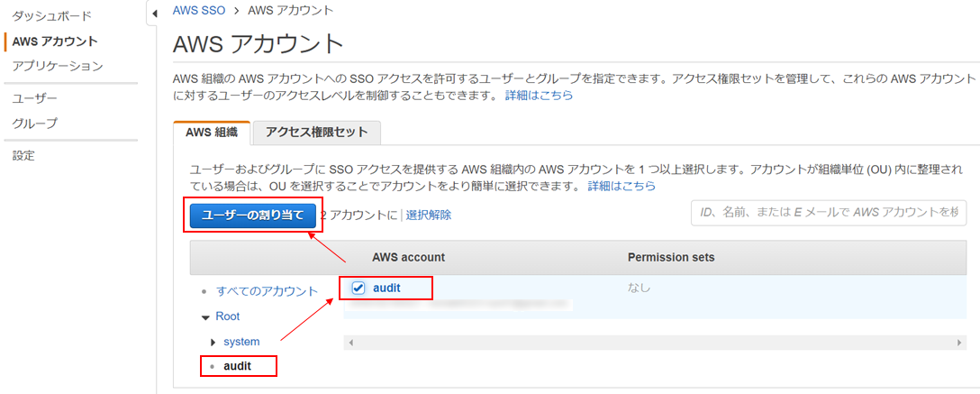Viewport: 980px width, 394px height.
Task: Uncheck the audit account checkbox
Action: tap(358, 288)
